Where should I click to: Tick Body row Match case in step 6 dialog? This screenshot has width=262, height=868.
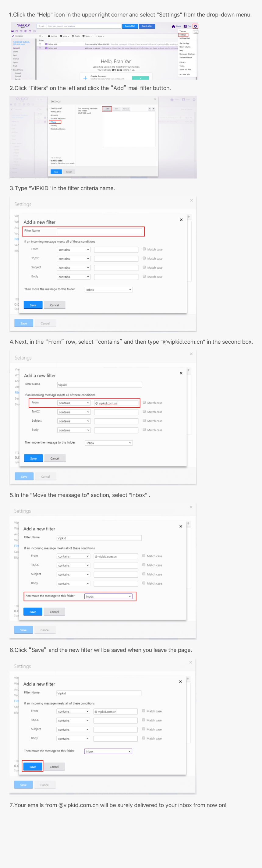coord(143,738)
